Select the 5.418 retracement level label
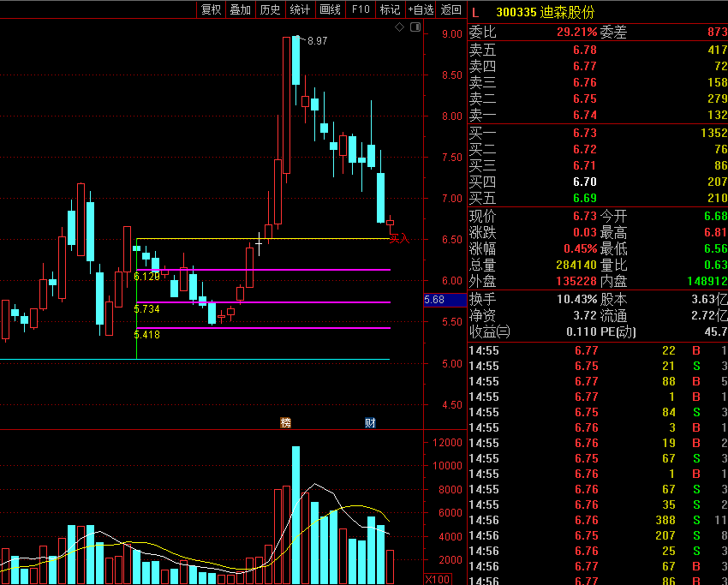This screenshot has height=585, width=728. 146,335
